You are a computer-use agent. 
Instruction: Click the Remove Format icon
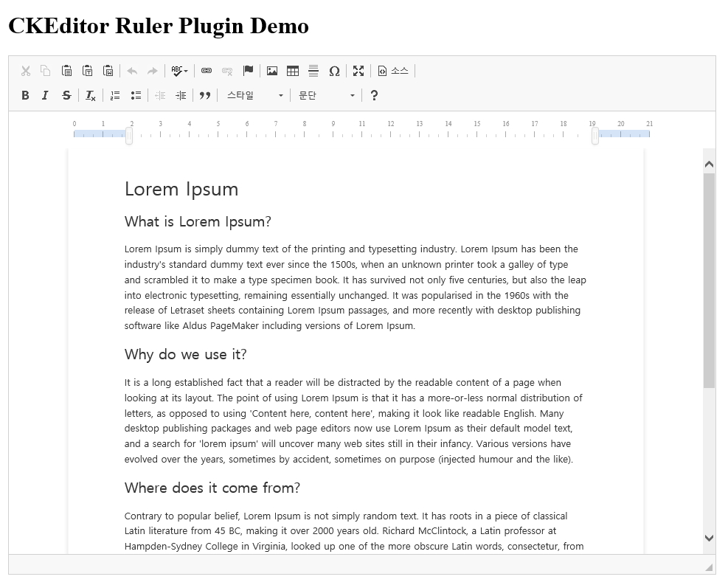91,96
